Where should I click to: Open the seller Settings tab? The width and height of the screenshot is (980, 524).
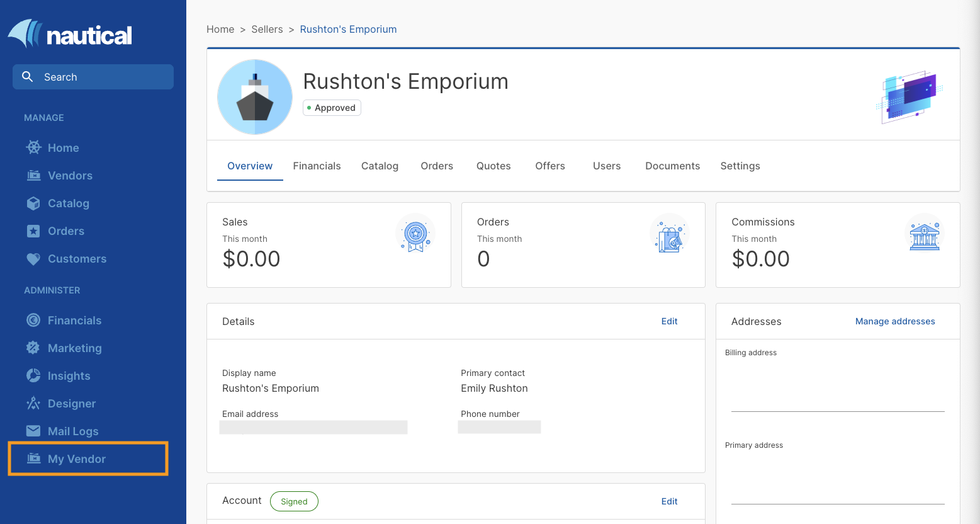click(740, 166)
